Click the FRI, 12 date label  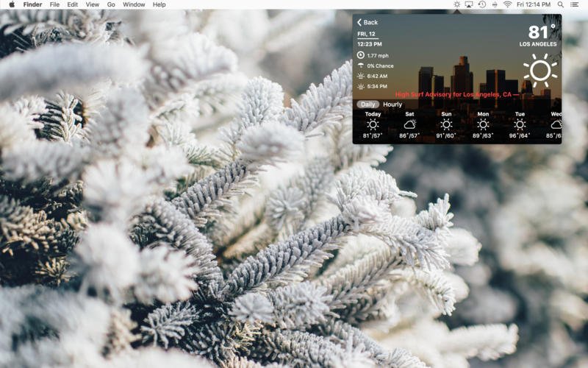[x=366, y=34]
